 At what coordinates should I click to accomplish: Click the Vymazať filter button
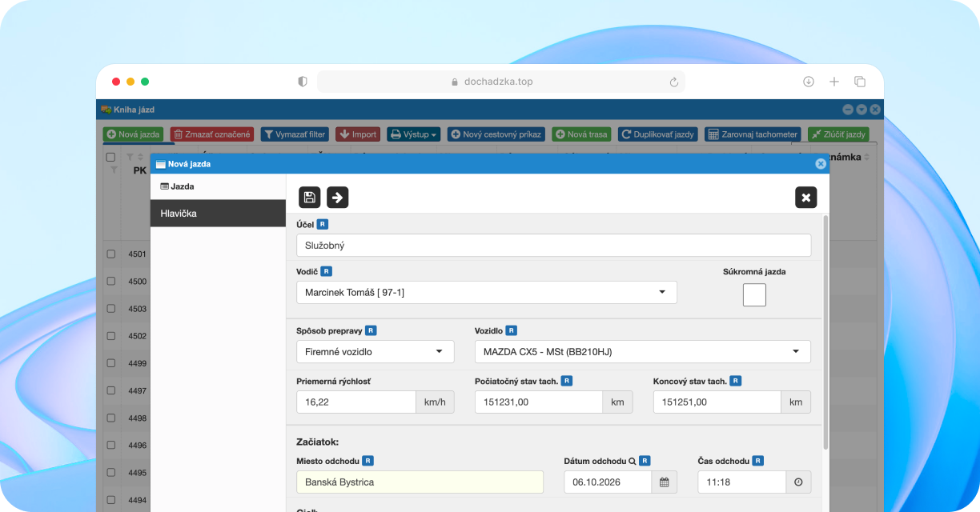[x=295, y=134]
